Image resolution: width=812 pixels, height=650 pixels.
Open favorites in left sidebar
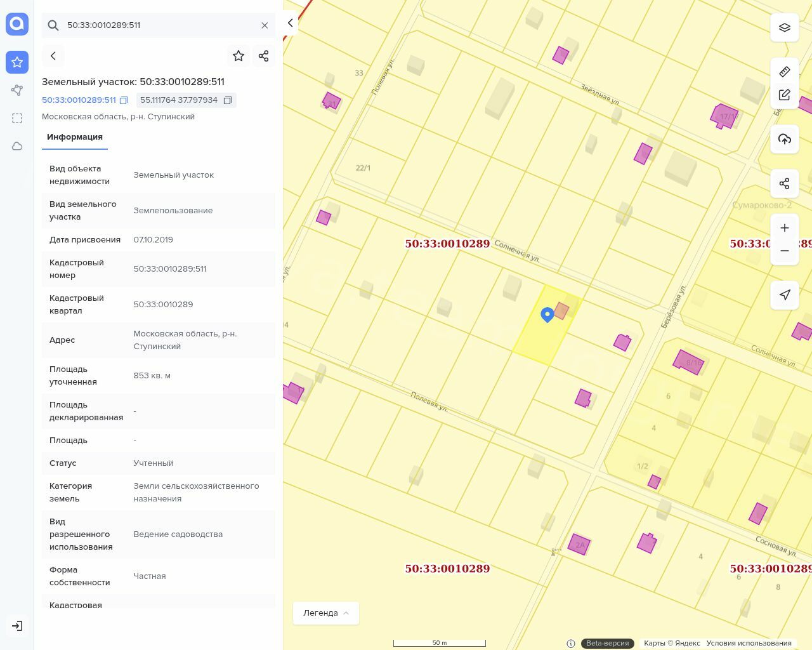click(x=17, y=62)
